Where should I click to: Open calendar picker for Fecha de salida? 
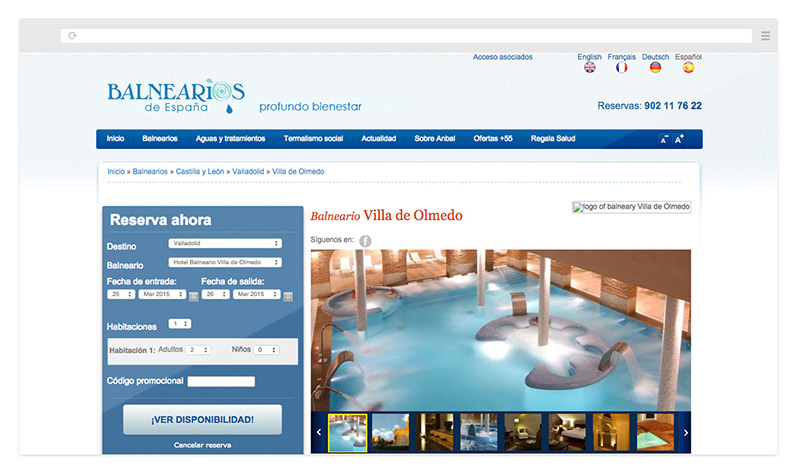[288, 296]
